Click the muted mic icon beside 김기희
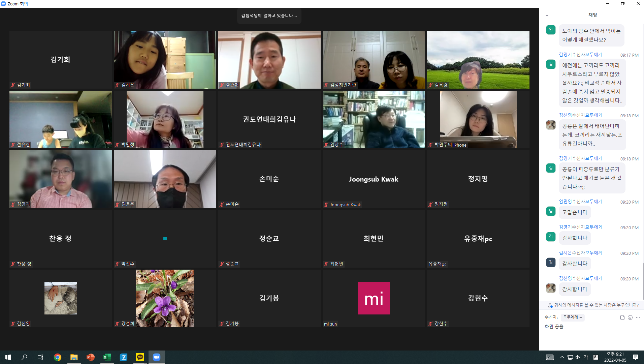 click(x=13, y=85)
